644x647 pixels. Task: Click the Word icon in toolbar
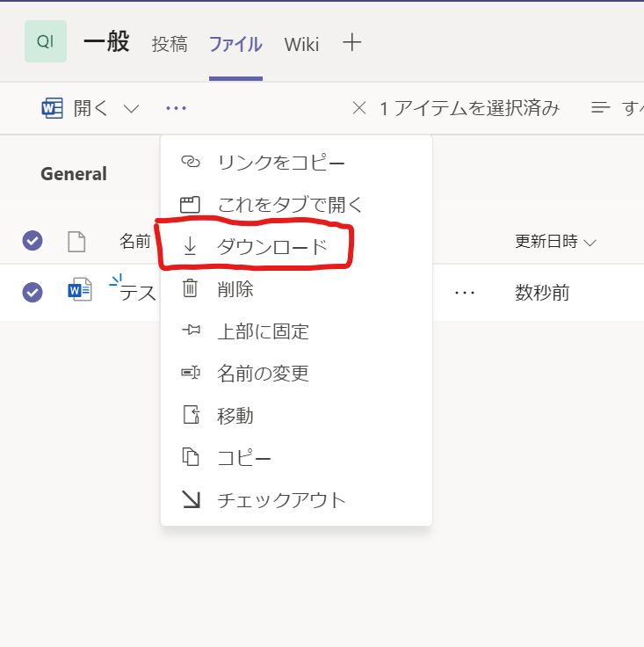[x=53, y=108]
